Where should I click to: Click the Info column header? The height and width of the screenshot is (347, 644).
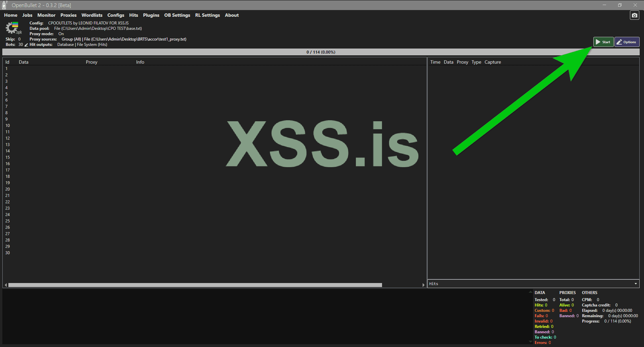pos(140,62)
